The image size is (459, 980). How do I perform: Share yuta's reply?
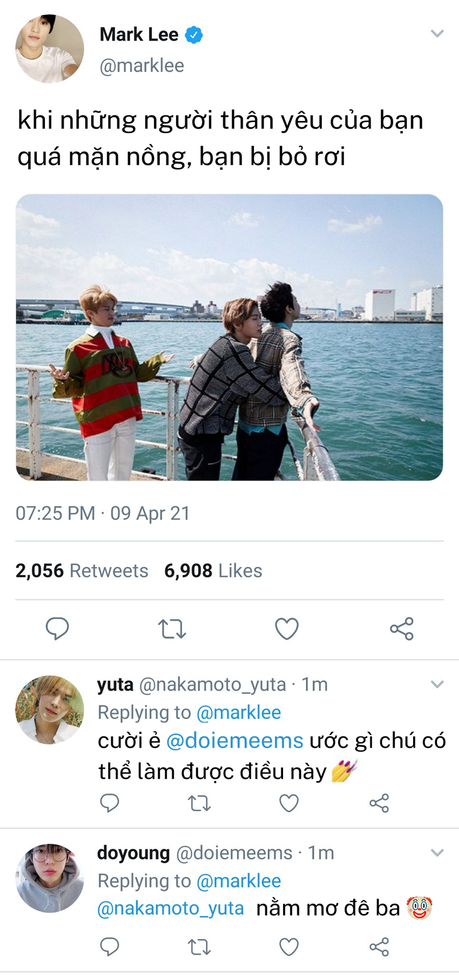379,803
